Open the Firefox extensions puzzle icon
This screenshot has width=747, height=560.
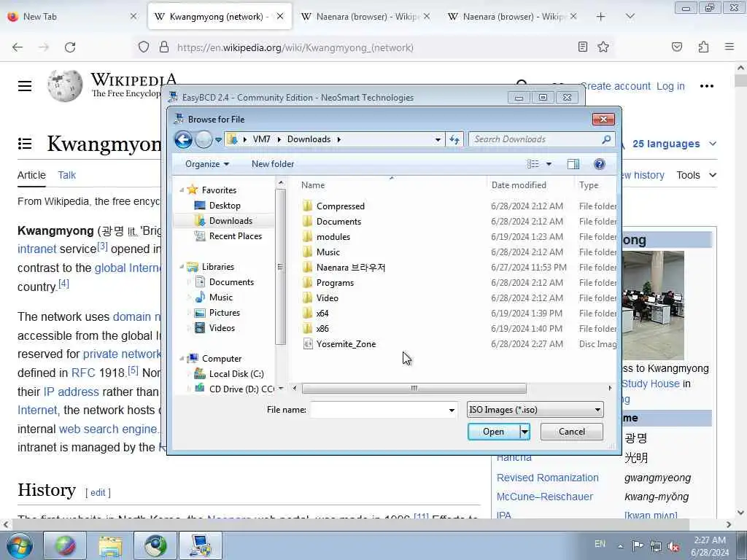(x=703, y=47)
